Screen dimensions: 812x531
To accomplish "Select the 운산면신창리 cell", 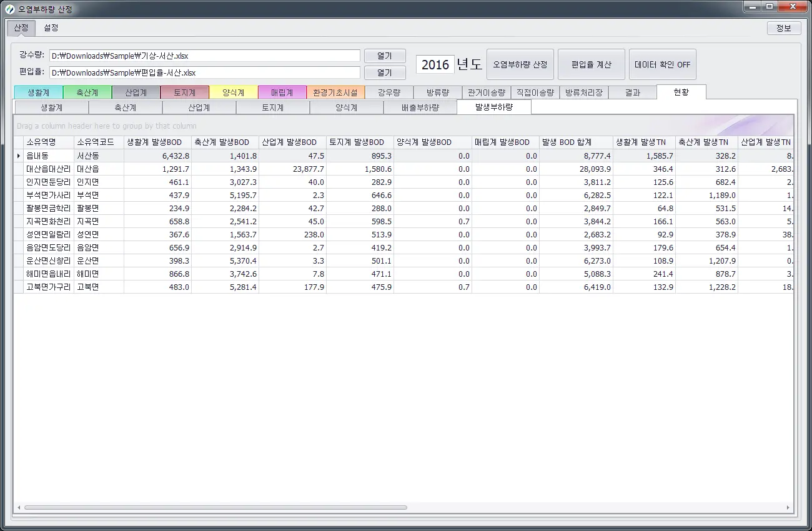I will click(x=49, y=261).
